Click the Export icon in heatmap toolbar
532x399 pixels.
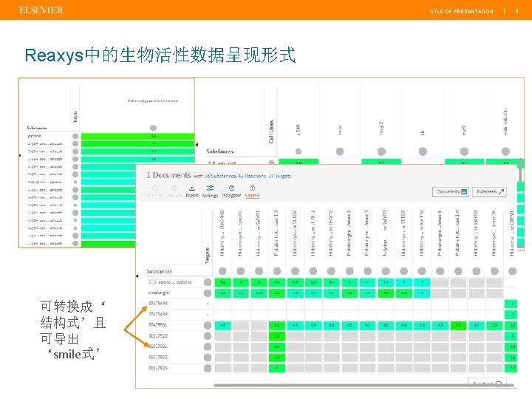[x=191, y=188]
